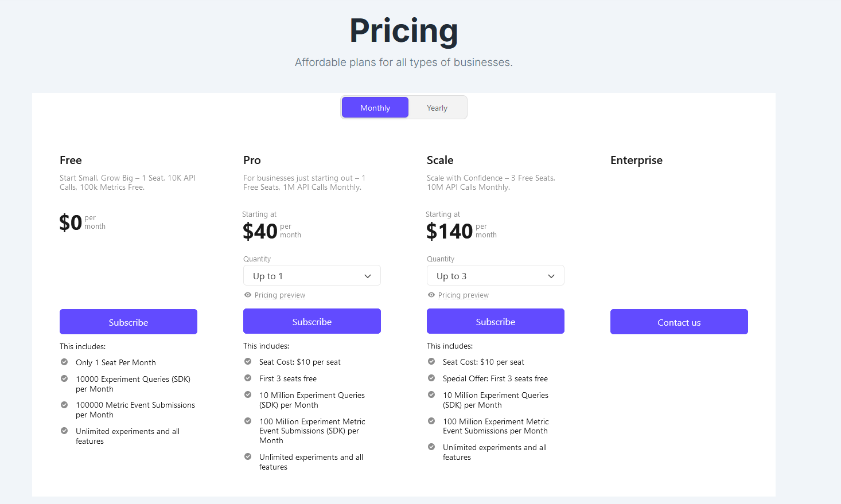Open Pricing preview link under Scale
This screenshot has height=504, width=841.
pos(464,295)
